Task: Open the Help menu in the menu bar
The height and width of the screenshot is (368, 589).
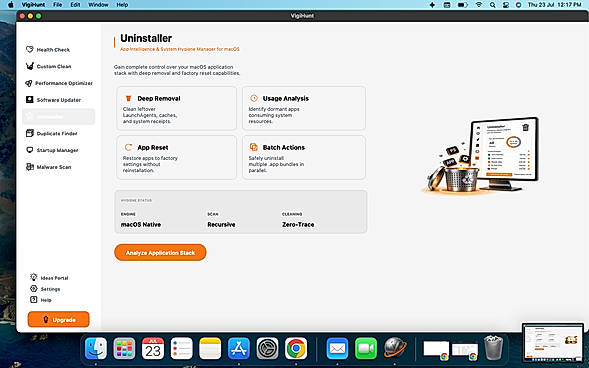Action: [122, 5]
